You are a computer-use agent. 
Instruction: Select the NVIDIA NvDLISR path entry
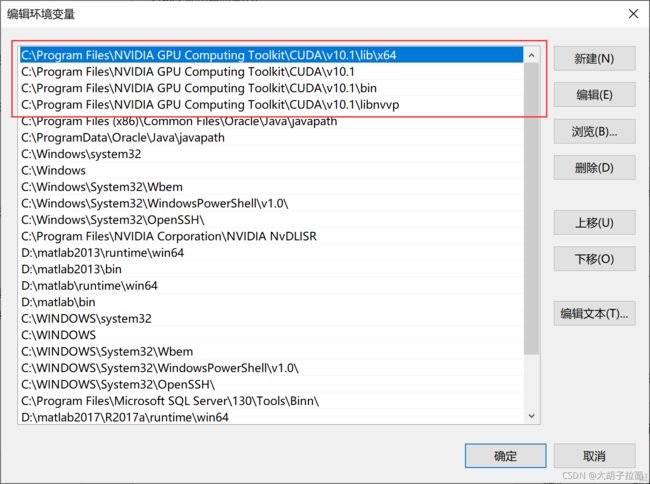[272, 236]
